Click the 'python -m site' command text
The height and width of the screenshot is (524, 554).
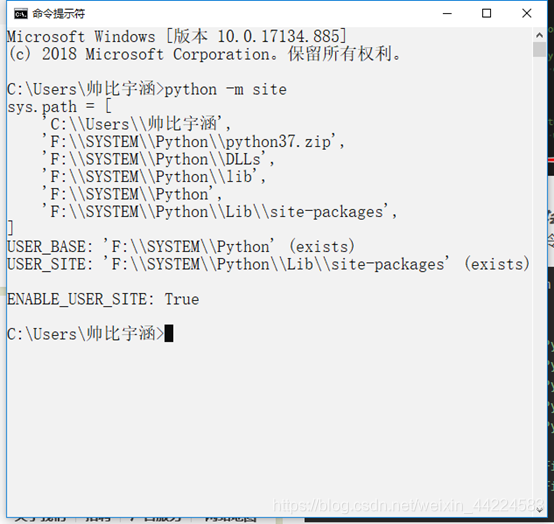[225, 89]
